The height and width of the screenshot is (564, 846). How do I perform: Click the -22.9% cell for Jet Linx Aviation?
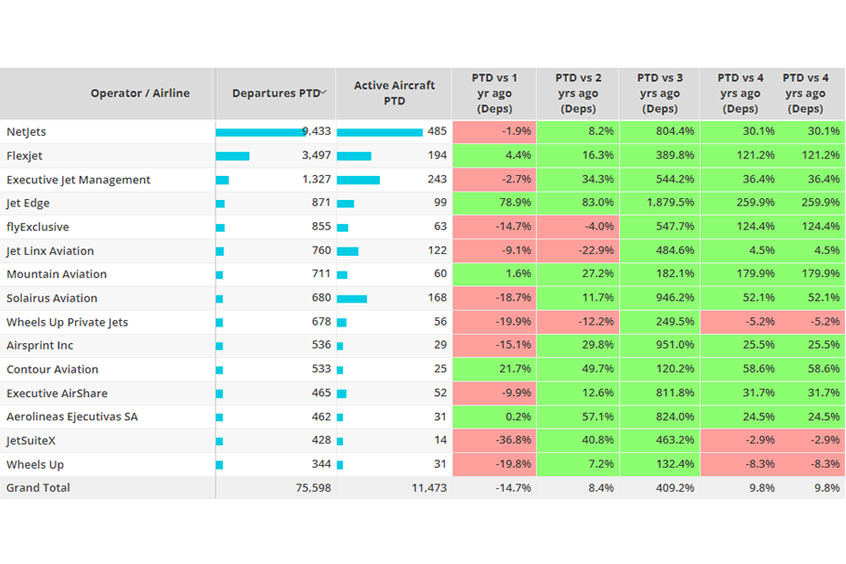(x=578, y=250)
